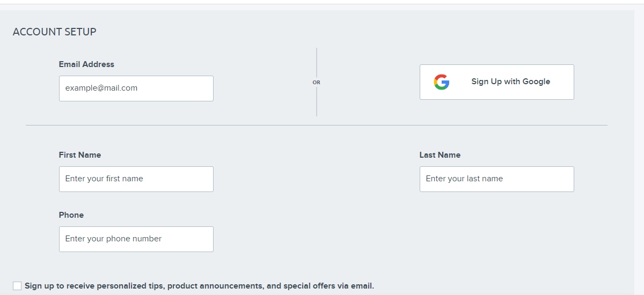
Task: Click the personalized tips checkbox label text
Action: tap(199, 286)
